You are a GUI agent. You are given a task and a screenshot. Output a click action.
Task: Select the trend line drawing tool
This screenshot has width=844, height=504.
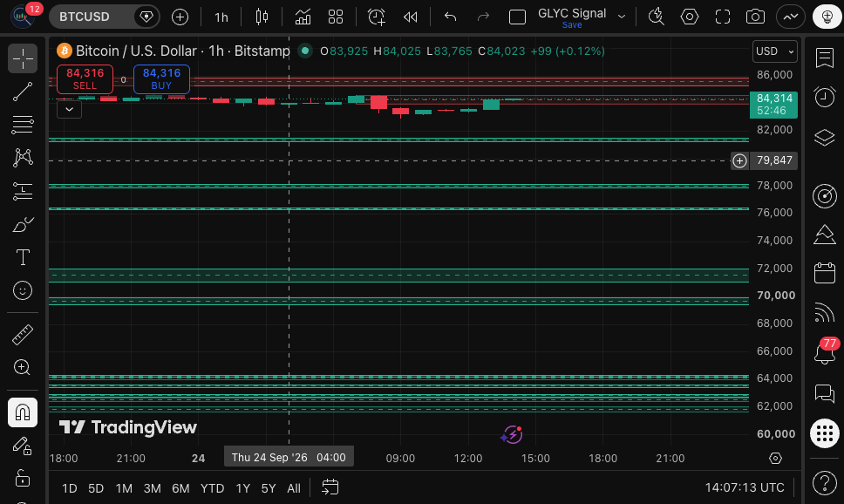(23, 92)
